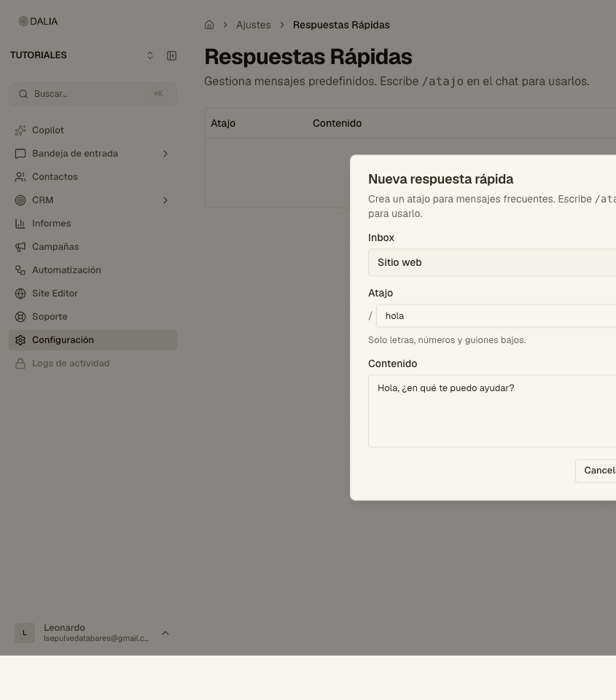Open Logs de actividad
This screenshot has width=616, height=700.
[93, 363]
